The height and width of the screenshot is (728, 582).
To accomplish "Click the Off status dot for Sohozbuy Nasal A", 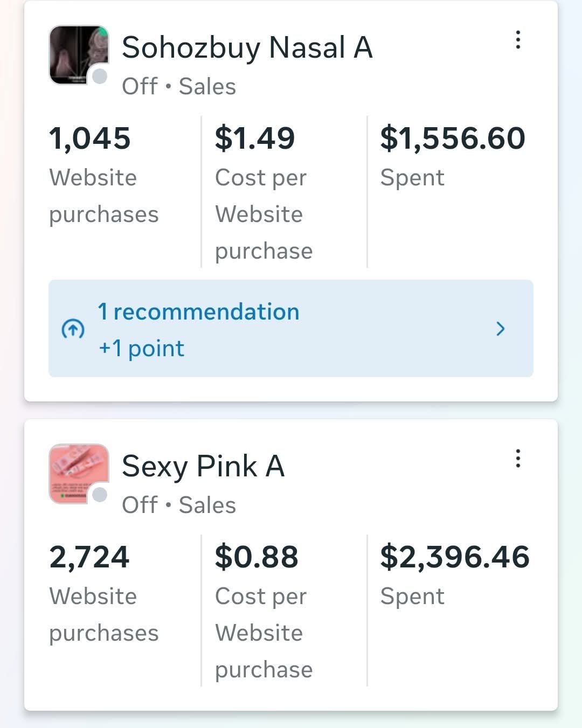I will pyautogui.click(x=100, y=77).
